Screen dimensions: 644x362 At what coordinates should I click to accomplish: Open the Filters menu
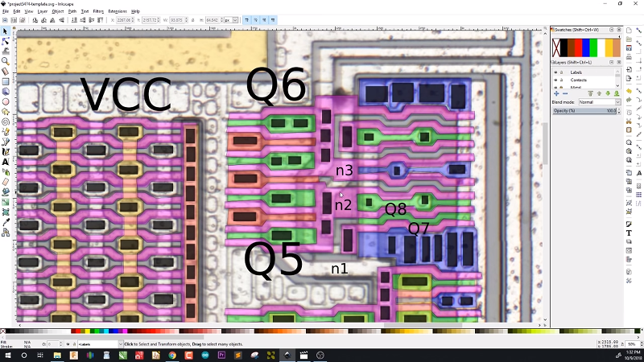[x=98, y=11]
